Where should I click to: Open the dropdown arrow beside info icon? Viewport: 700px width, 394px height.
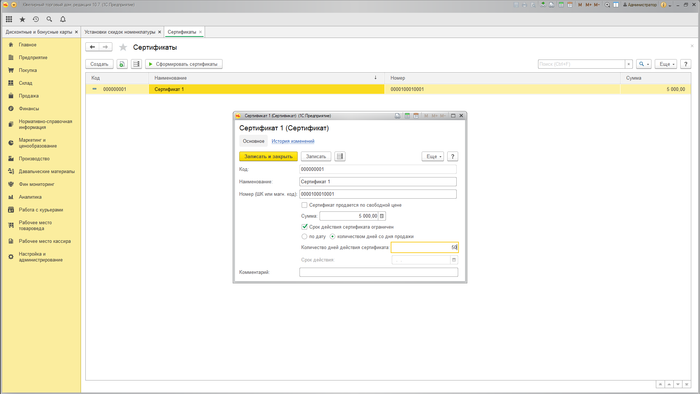coord(670,5)
